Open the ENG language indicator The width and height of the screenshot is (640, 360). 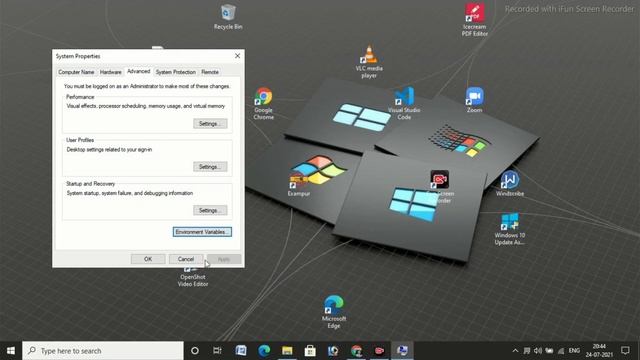[x=574, y=351]
